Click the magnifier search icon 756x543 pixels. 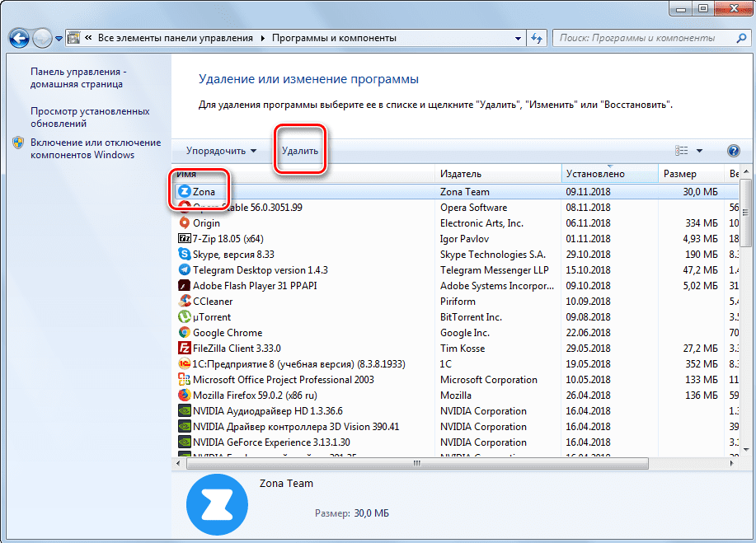point(741,38)
